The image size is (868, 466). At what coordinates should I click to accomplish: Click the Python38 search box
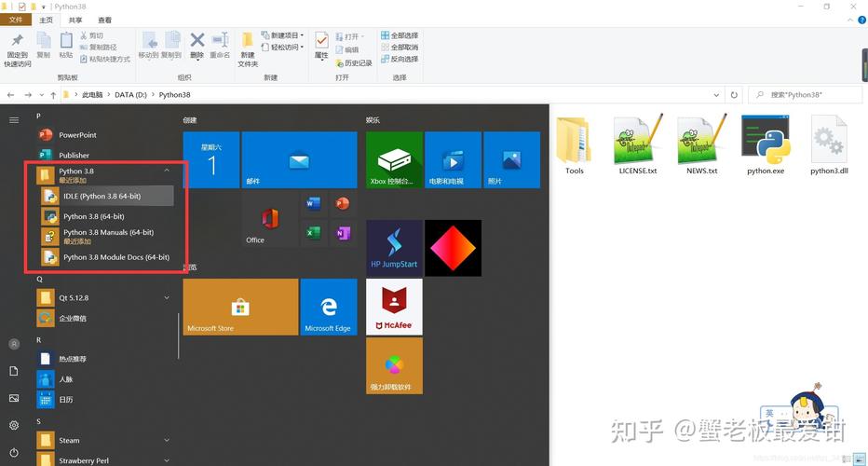[x=805, y=95]
